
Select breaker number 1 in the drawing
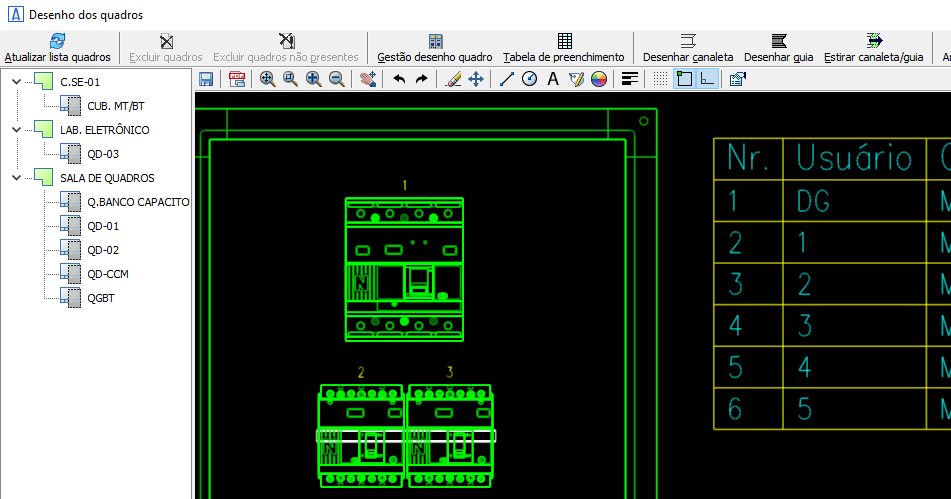[x=405, y=269]
